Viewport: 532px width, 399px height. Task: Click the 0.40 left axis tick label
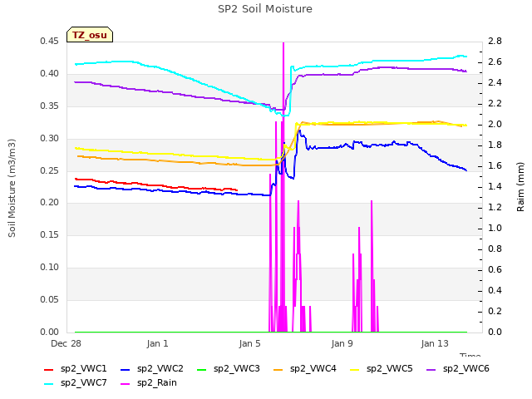[x=49, y=74]
